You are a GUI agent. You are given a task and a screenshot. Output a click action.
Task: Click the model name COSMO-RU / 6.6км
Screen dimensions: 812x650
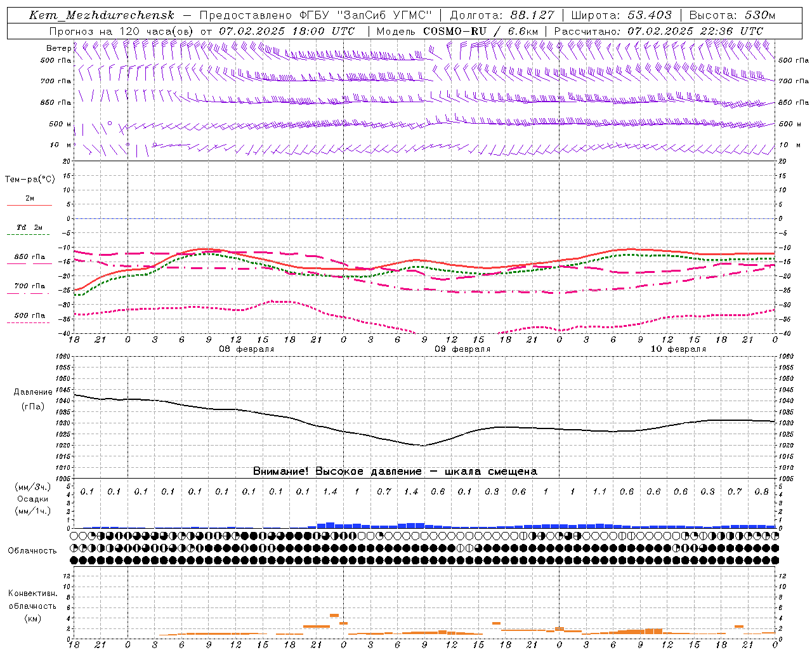(x=480, y=31)
